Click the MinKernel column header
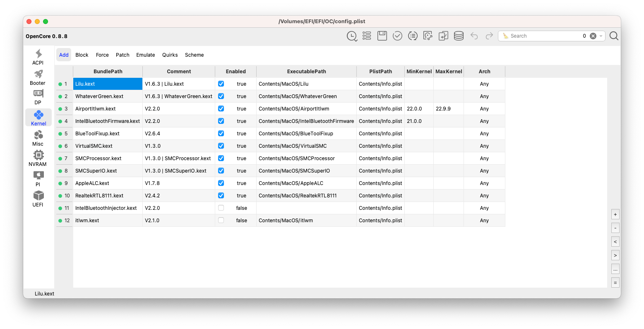Image resolution: width=644 pixels, height=329 pixels. click(419, 71)
